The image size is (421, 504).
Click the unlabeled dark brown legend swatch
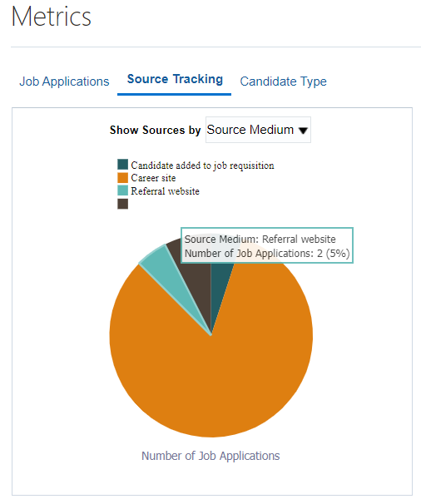point(122,204)
